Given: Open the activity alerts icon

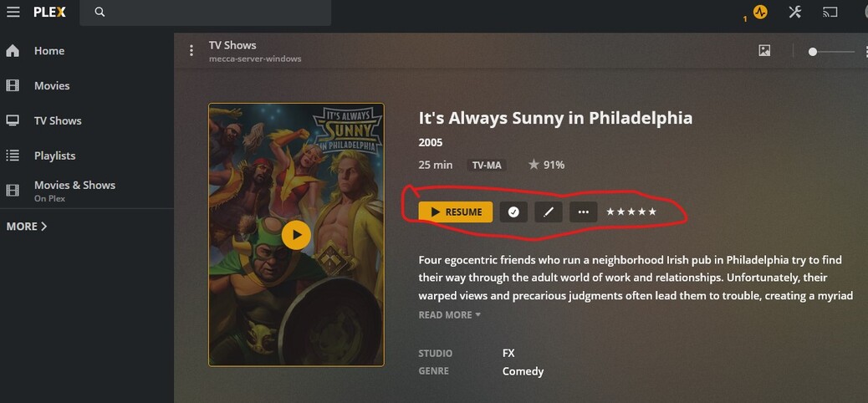Looking at the screenshot, I should [x=760, y=12].
